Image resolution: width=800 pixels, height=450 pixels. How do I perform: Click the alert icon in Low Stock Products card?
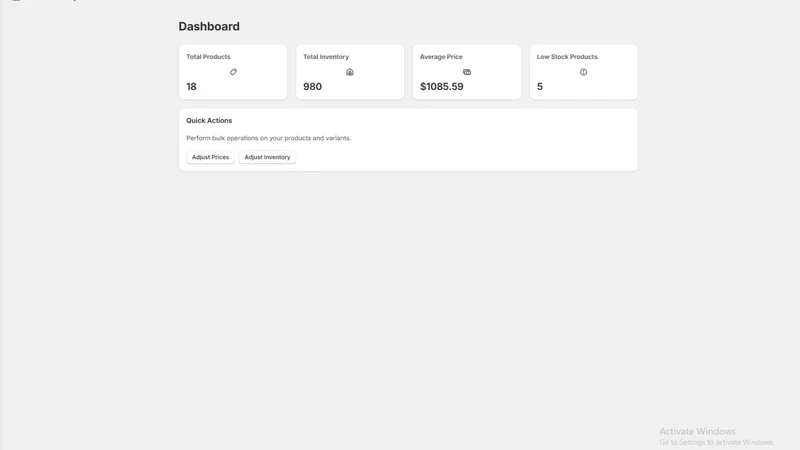[x=583, y=72]
